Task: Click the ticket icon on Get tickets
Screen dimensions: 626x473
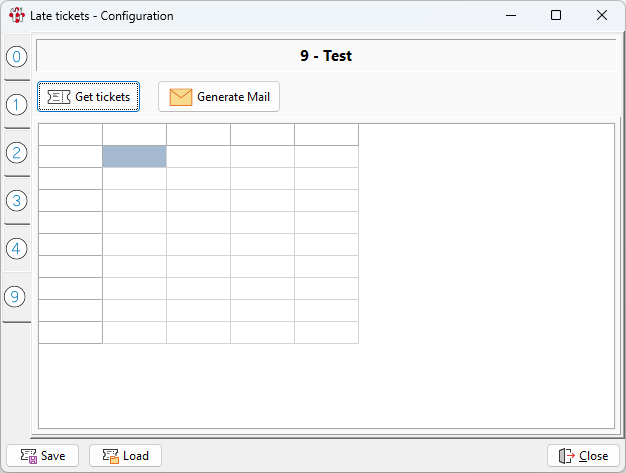Action: click(59, 97)
